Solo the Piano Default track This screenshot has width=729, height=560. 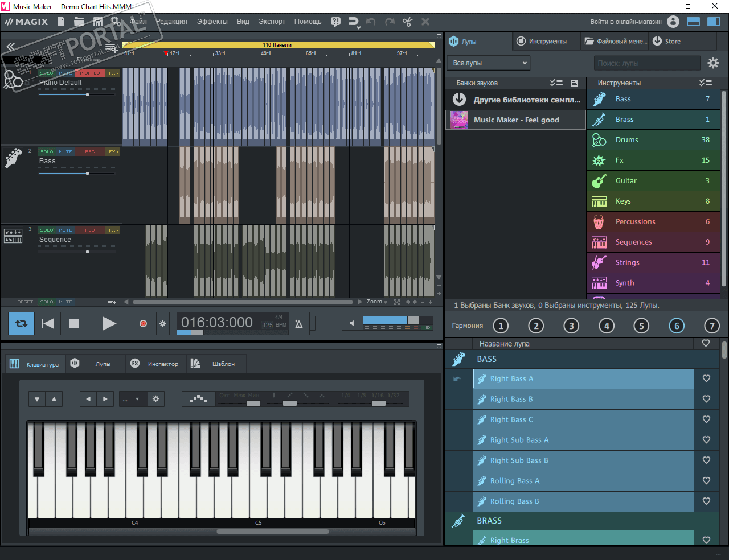(47, 73)
